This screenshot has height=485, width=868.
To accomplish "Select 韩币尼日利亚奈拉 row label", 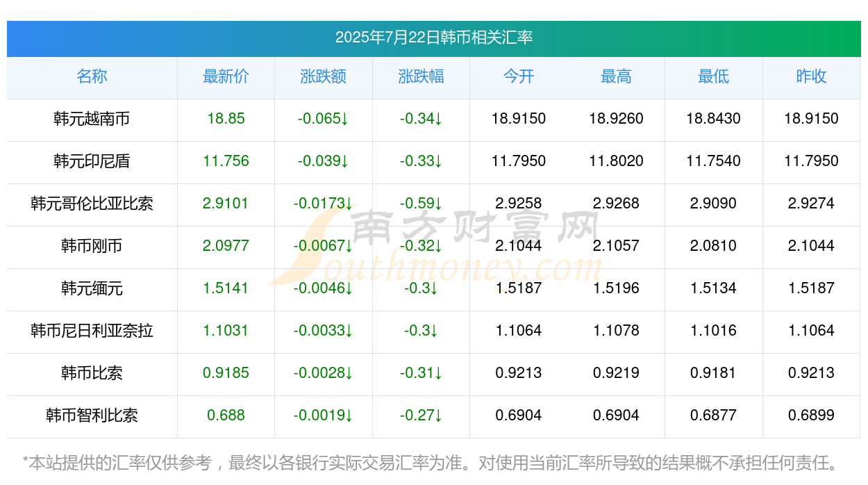I will pyautogui.click(x=92, y=331).
